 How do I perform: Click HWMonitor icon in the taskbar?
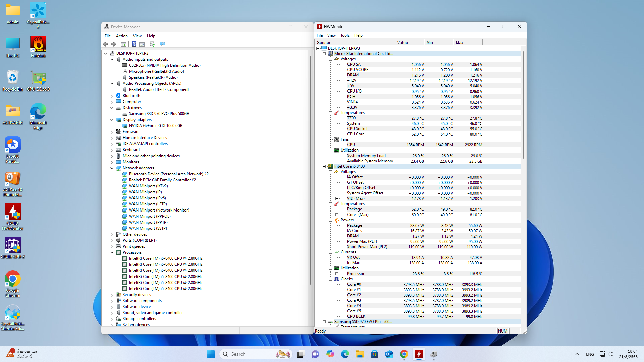coord(419,354)
